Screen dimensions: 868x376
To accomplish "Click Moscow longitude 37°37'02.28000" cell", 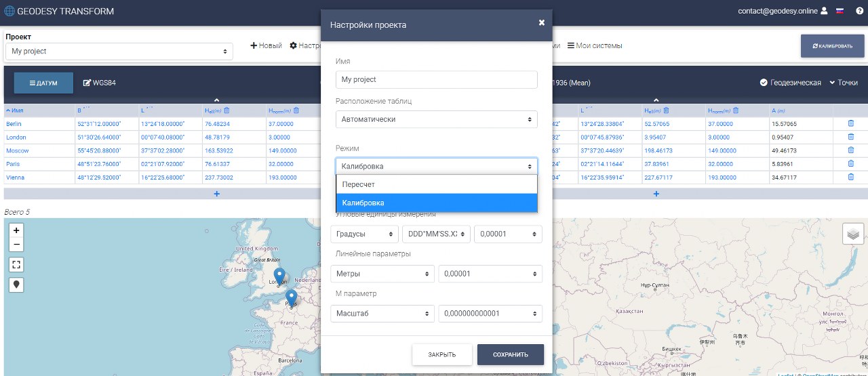I will [170, 150].
